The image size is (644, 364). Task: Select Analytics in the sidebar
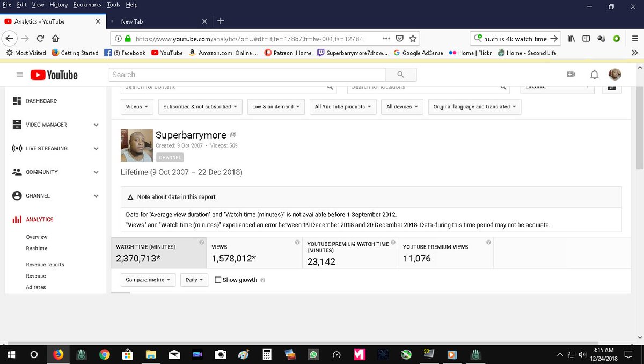pos(40,220)
